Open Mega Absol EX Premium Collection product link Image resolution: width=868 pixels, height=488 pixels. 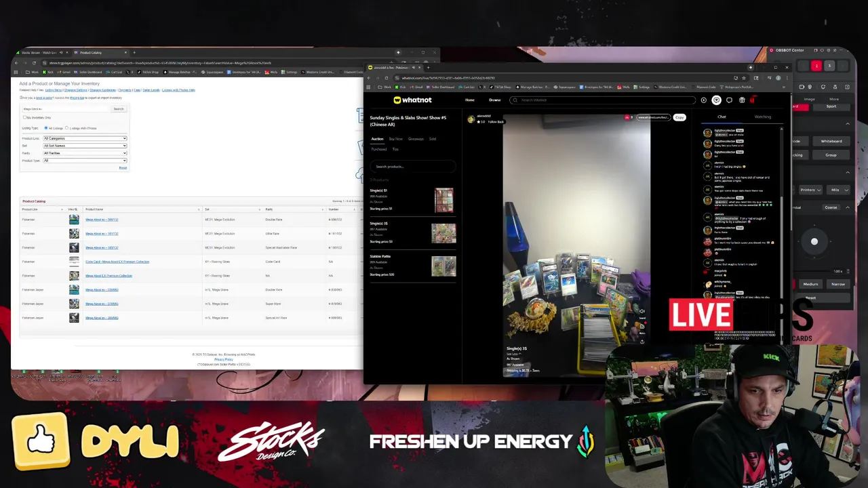[x=108, y=276]
